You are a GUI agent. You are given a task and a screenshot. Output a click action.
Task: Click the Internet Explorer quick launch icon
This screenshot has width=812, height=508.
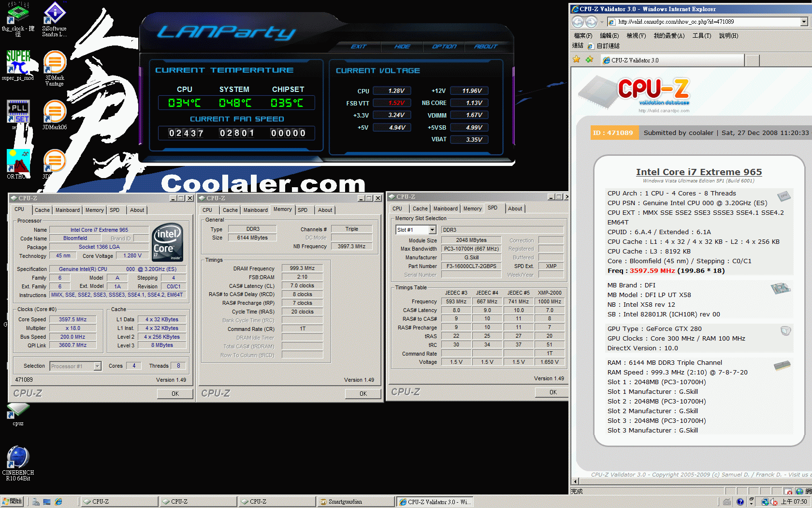(x=58, y=502)
